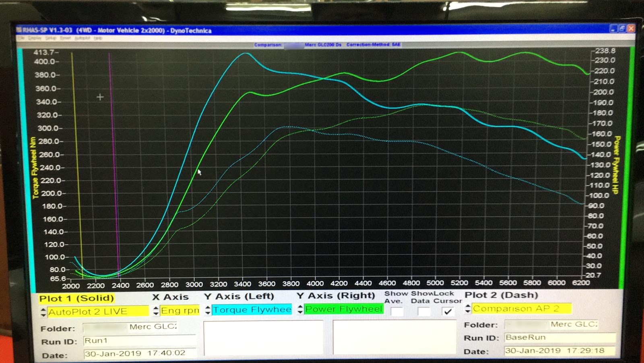
Task: Click the stepper arrows beside Power Flywheel
Action: [x=300, y=309]
